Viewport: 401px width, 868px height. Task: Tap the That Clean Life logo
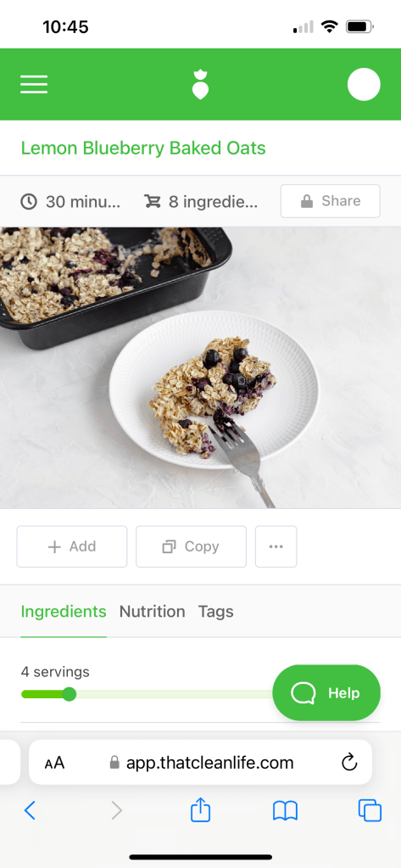pos(200,85)
